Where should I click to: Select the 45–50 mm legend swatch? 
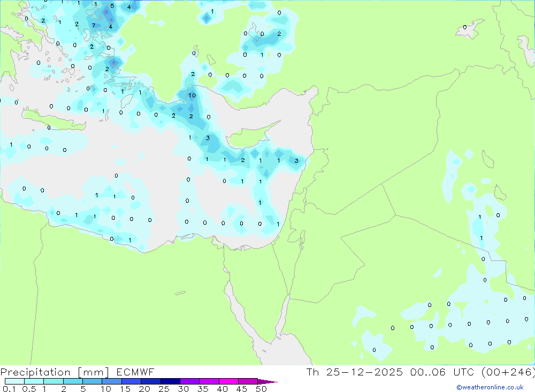tap(248, 381)
